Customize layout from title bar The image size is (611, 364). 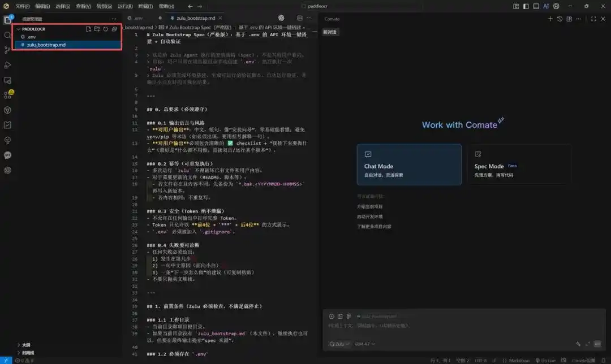point(516,6)
